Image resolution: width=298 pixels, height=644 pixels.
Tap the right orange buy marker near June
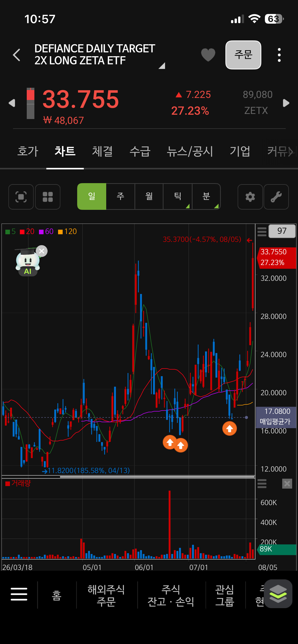(x=181, y=445)
